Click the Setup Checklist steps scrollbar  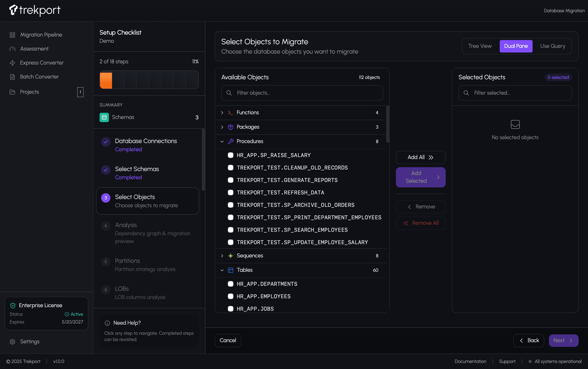pyautogui.click(x=203, y=160)
